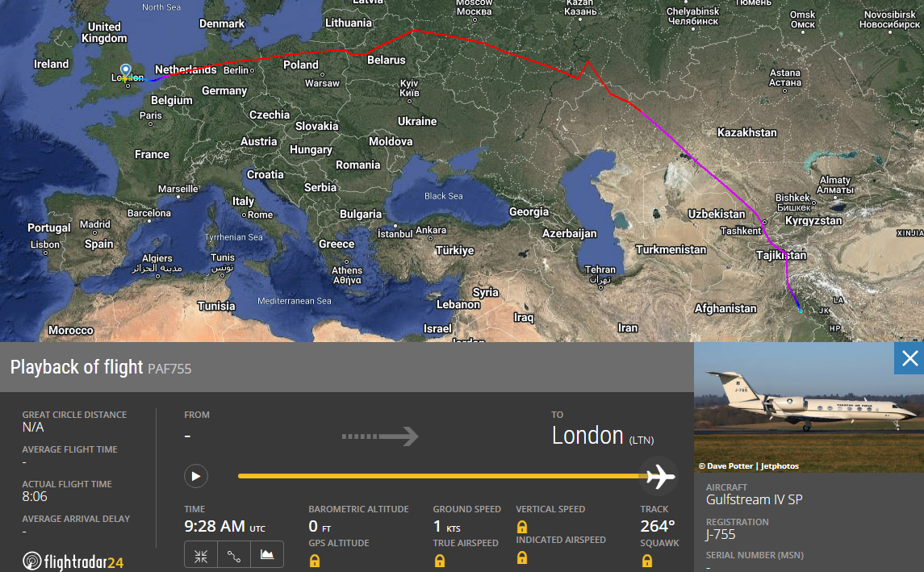Open the altitude and speed graph icon
Image resolution: width=924 pixels, height=572 pixels.
pyautogui.click(x=267, y=555)
